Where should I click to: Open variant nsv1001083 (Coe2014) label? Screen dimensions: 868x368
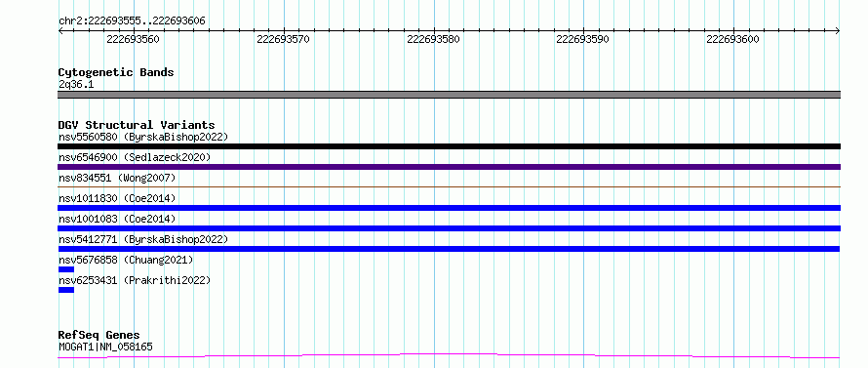(x=117, y=219)
